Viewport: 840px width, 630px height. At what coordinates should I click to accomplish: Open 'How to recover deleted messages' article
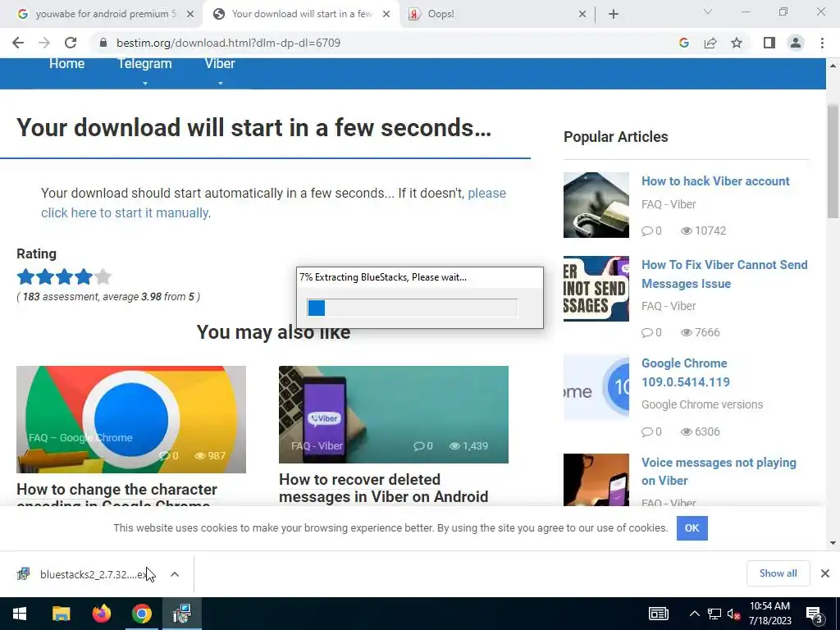point(384,488)
